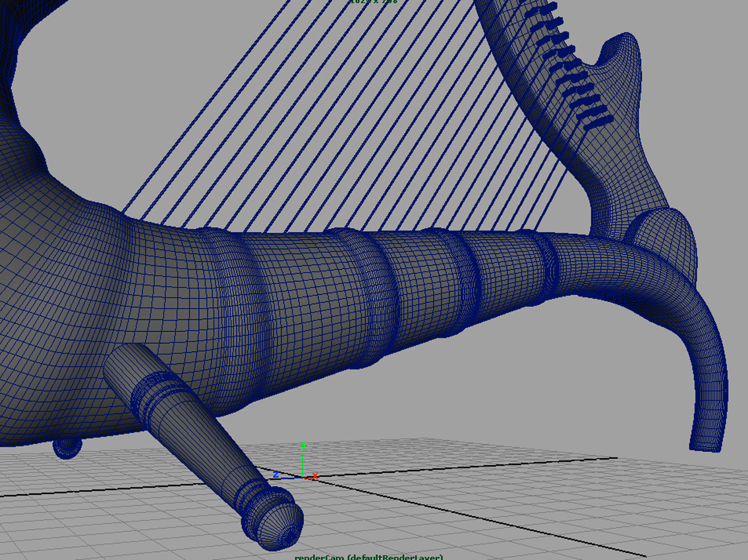Select the cylindrical turned front leg of the harp
This screenshot has width=748, height=560.
[203, 445]
